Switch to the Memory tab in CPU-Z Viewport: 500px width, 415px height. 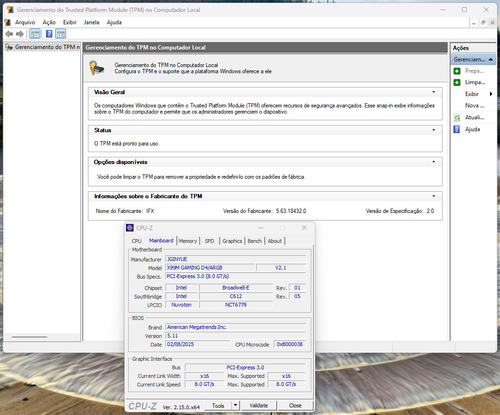(x=188, y=241)
